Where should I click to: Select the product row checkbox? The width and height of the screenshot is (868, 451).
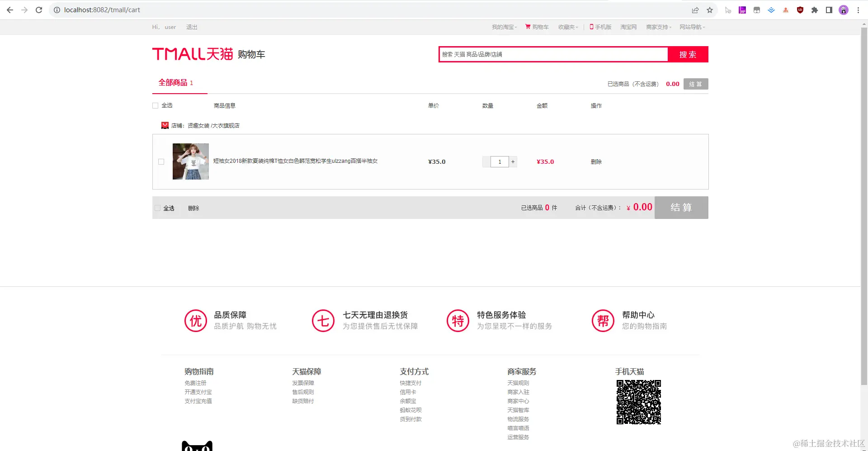(x=161, y=161)
